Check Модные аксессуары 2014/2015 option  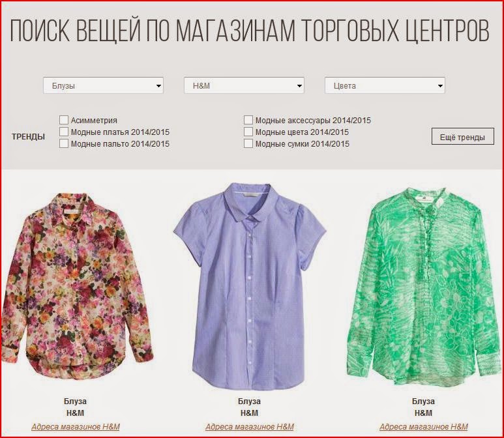click(248, 120)
